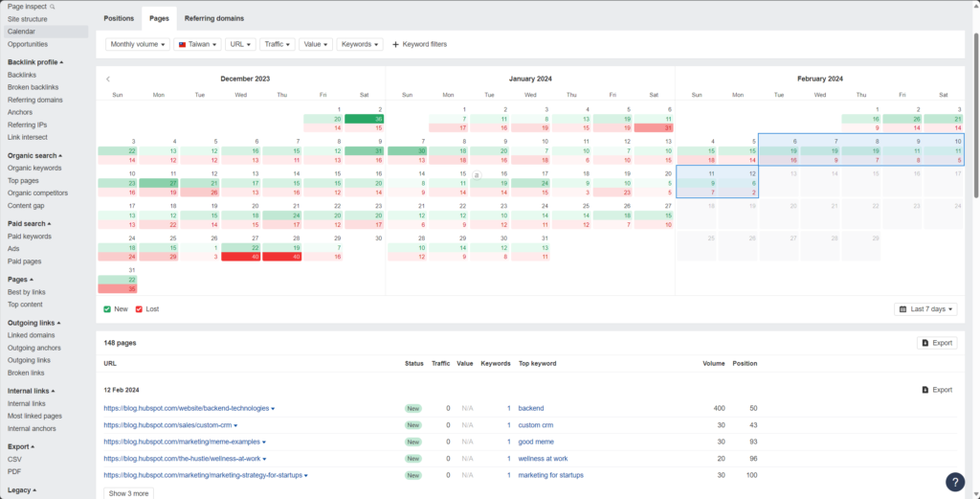Image resolution: width=980 pixels, height=499 pixels.
Task: Click the search icon beside Page inspect
Action: pos(53,7)
